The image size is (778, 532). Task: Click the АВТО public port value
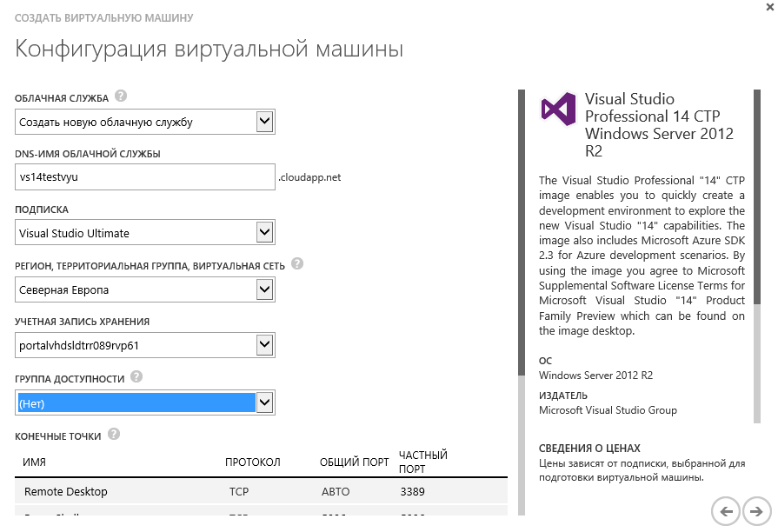tap(336, 492)
